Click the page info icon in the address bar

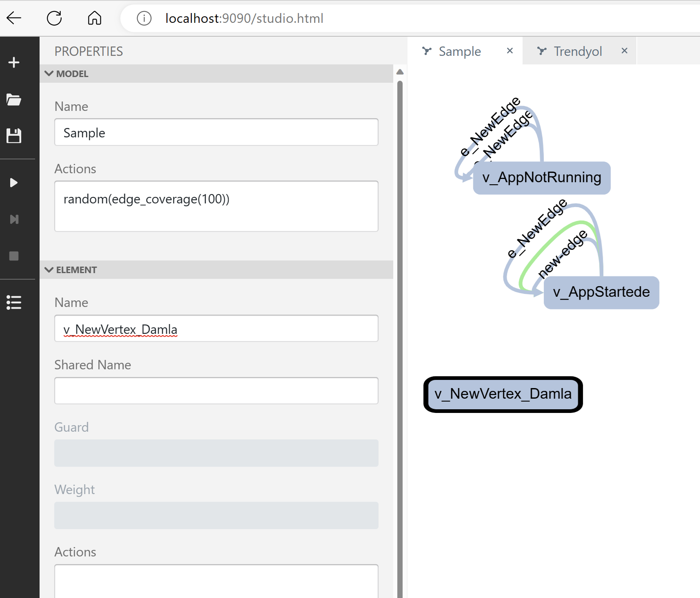pyautogui.click(x=144, y=18)
